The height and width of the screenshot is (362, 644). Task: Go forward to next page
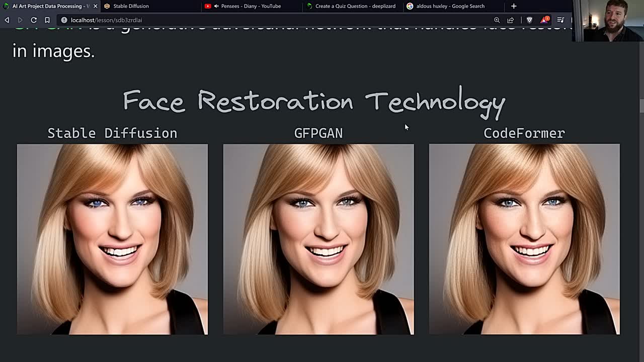pyautogui.click(x=20, y=20)
